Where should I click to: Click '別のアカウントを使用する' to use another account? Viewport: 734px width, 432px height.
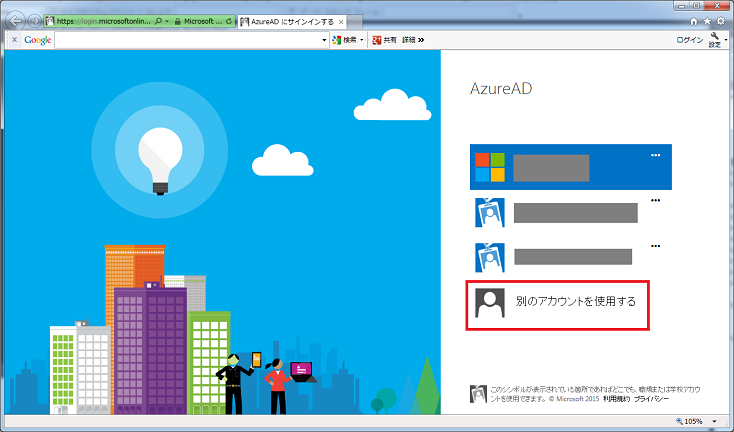point(576,301)
